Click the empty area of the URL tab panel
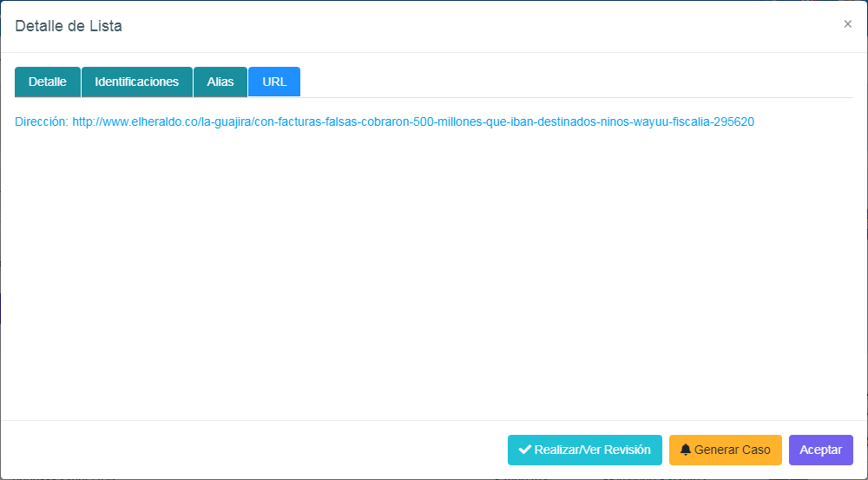Image resolution: width=868 pixels, height=480 pixels. pyautogui.click(x=434, y=278)
